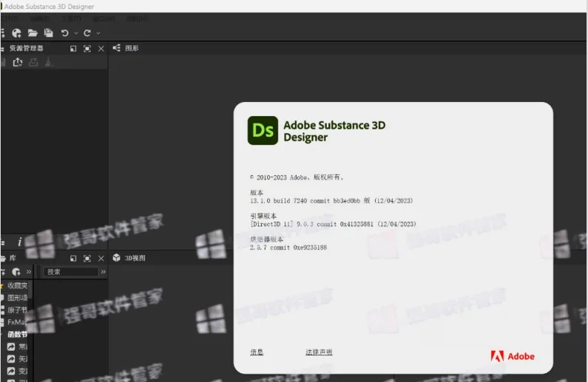
Task: Select the 图形 graph panel tab
Action: (132, 48)
